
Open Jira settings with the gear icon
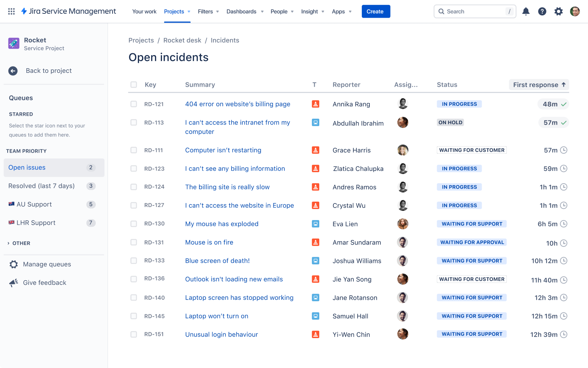[x=559, y=11]
